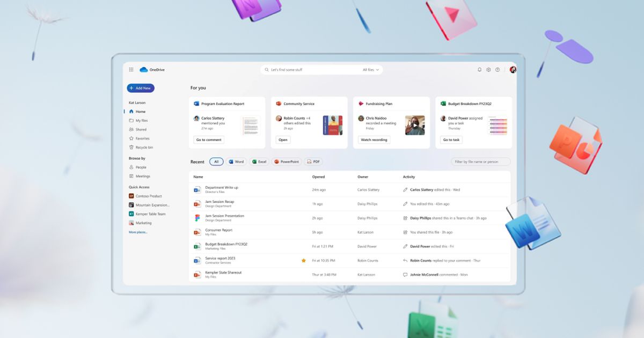This screenshot has height=338, width=644.
Task: Click the Go to comment button
Action: coord(209,140)
